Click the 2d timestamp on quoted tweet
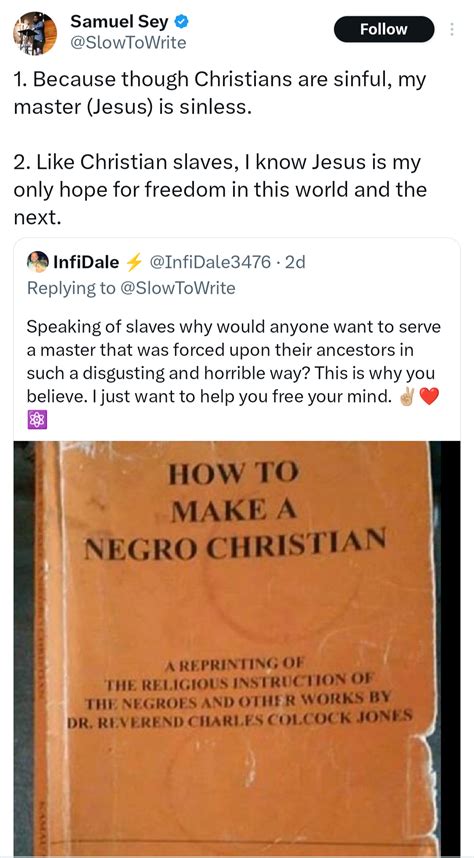The height and width of the screenshot is (858, 474). [x=294, y=263]
